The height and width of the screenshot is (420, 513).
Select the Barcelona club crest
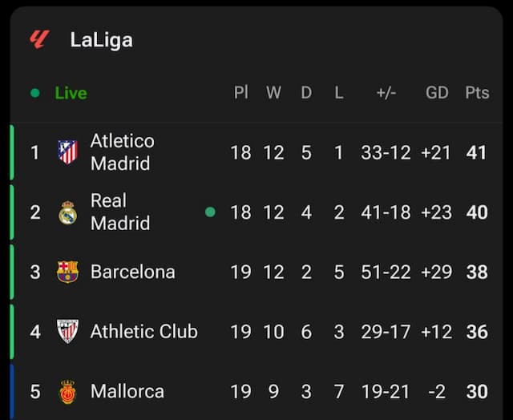[67, 272]
